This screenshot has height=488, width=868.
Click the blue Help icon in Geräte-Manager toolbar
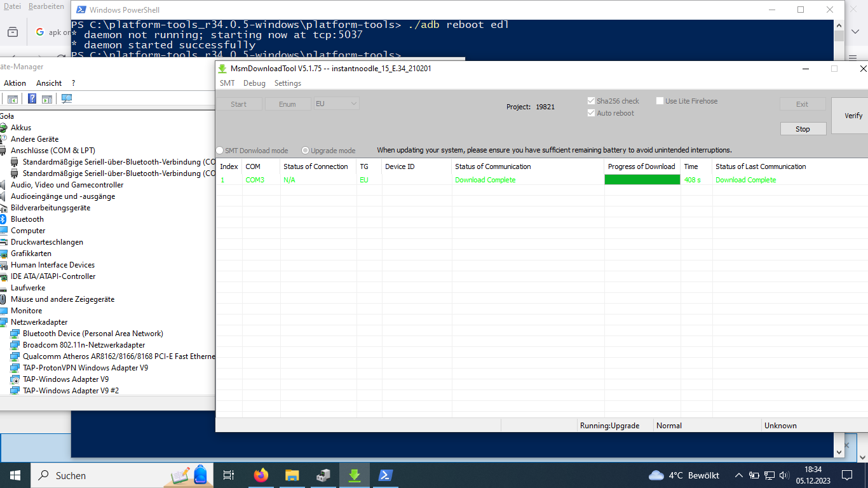point(32,98)
